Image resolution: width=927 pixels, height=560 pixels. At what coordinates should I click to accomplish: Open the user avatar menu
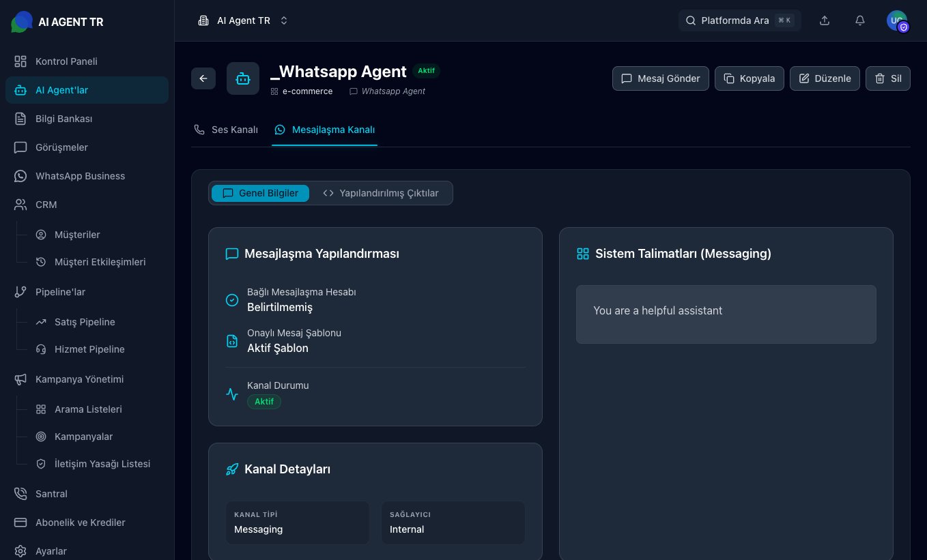click(897, 20)
